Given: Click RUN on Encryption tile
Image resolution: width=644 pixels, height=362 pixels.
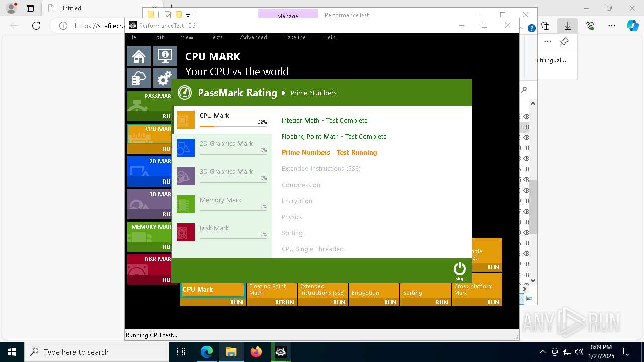Looking at the screenshot, I should (390, 302).
